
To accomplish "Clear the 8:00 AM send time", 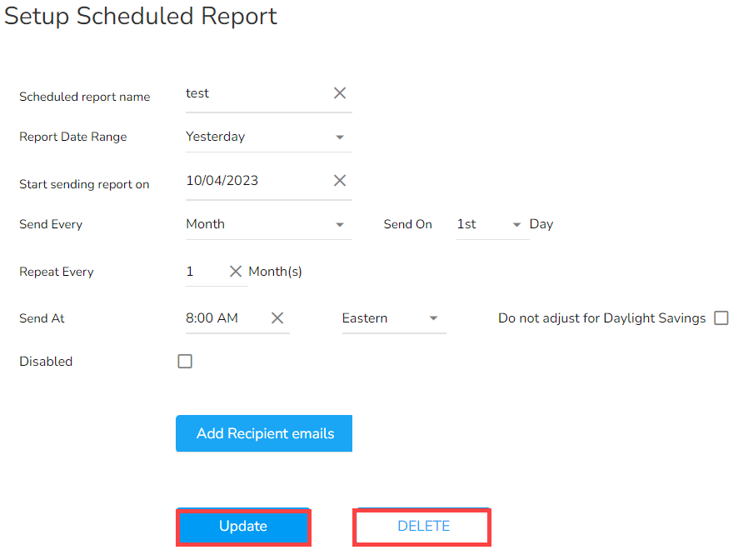I will point(277,318).
